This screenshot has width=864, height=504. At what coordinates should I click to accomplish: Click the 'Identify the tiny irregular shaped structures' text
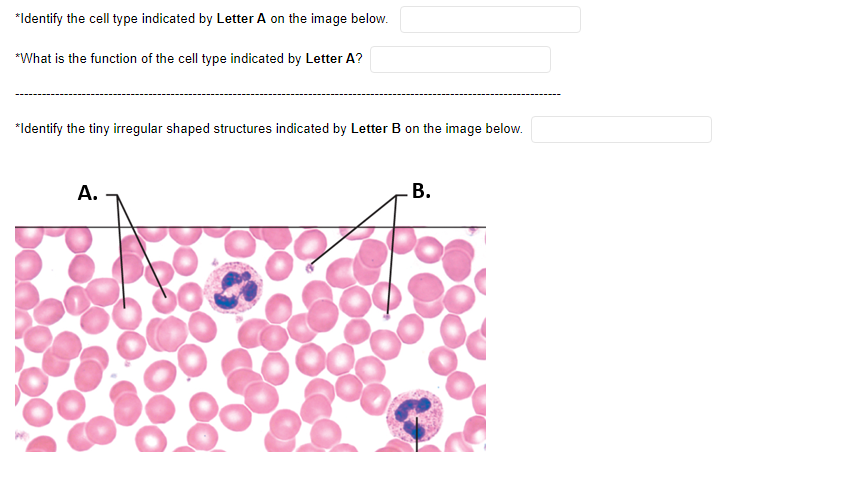269,129
